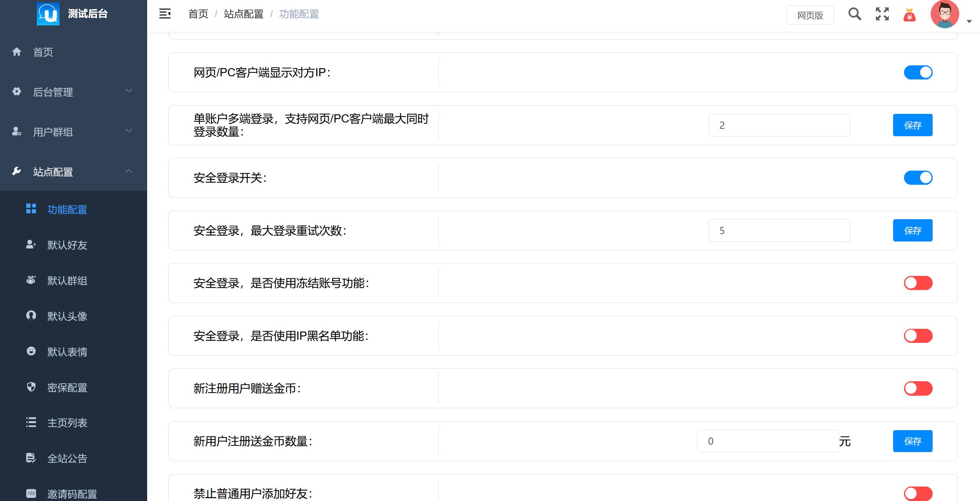The height and width of the screenshot is (501, 980).
Task: Click the 网页版 button
Action: pyautogui.click(x=810, y=15)
